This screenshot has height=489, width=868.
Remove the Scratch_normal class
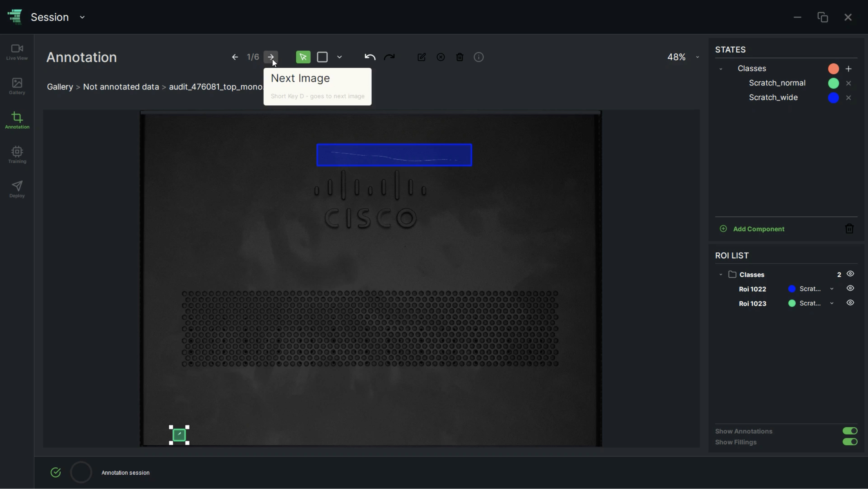[x=848, y=83]
